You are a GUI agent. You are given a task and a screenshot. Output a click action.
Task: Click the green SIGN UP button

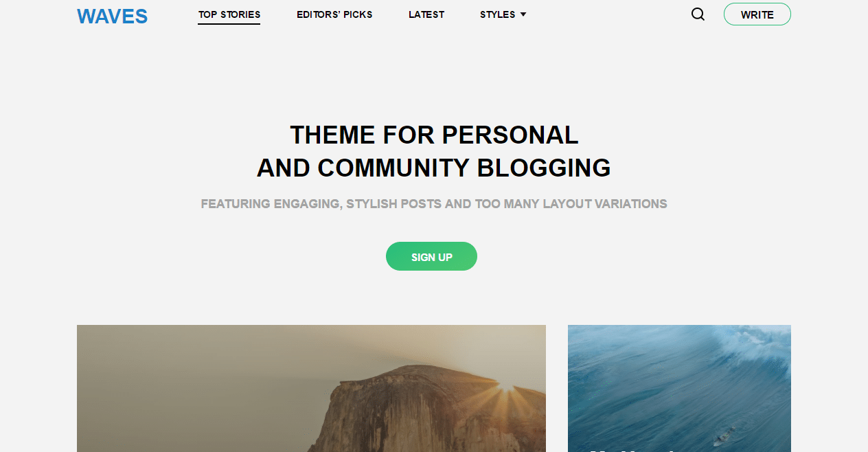point(431,256)
